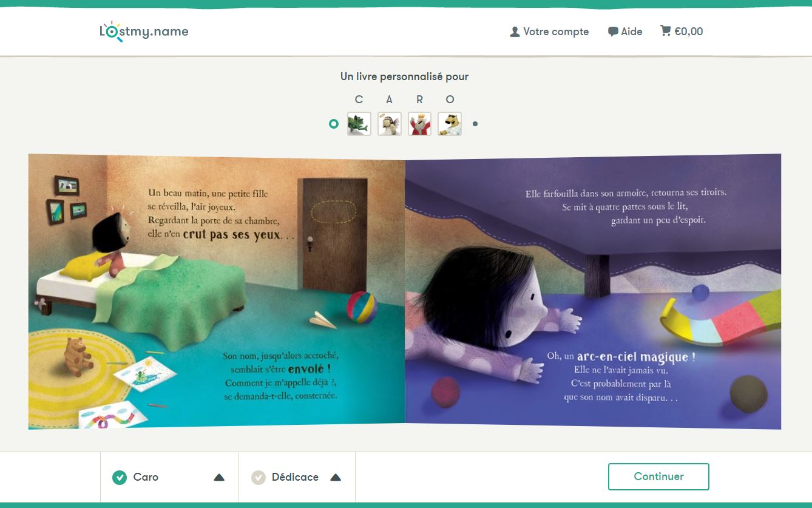Click the left page of the book preview
This screenshot has height=508, width=812.
[217, 291]
